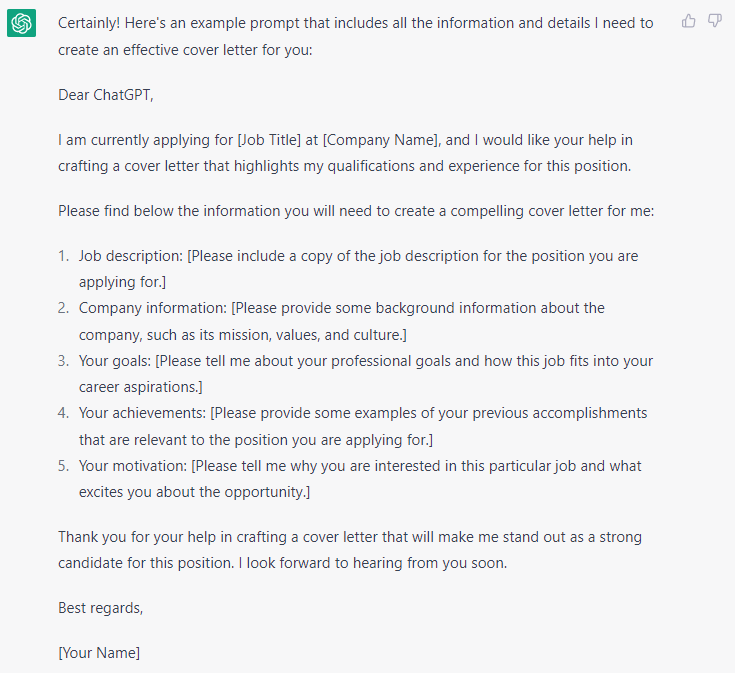Click the 'Certainly! Here's an example prompt' sentence

[356, 37]
